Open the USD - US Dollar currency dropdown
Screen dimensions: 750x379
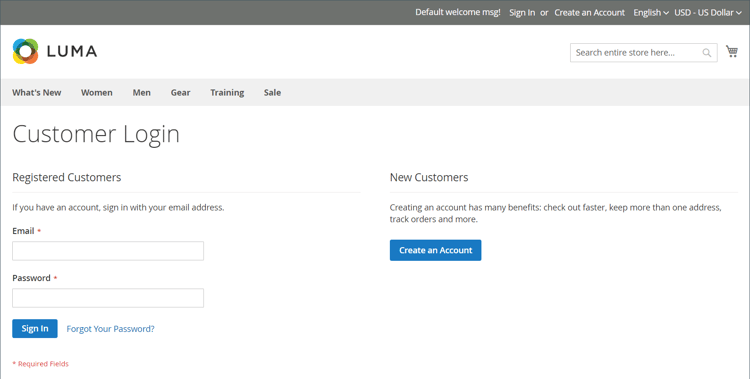tap(707, 12)
